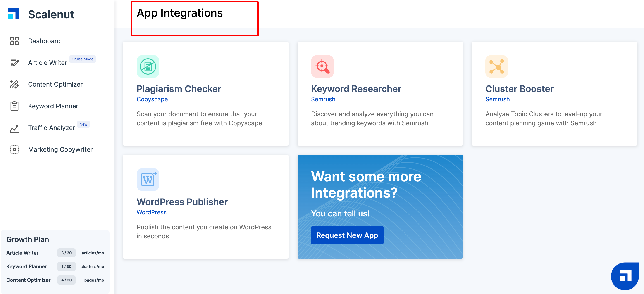
Task: Follow the Copyscape link
Action: [152, 99]
